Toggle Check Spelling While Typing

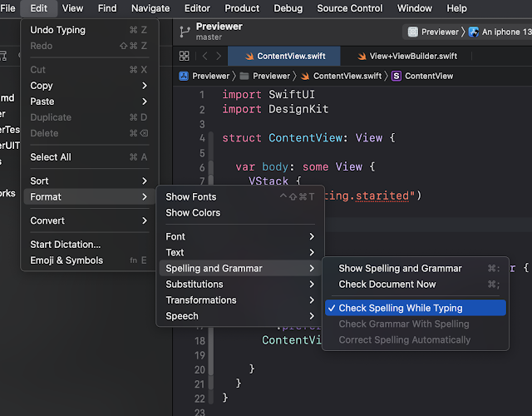point(416,308)
